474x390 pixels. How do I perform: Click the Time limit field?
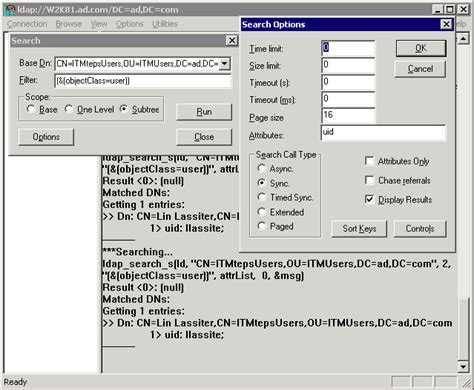point(348,48)
